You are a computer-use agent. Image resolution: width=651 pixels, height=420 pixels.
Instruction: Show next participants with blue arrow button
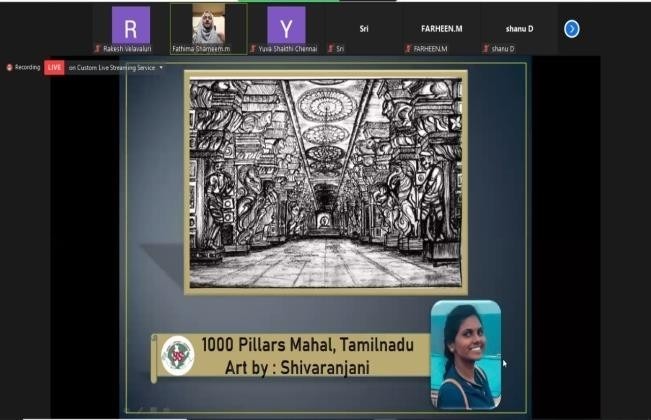(572, 29)
